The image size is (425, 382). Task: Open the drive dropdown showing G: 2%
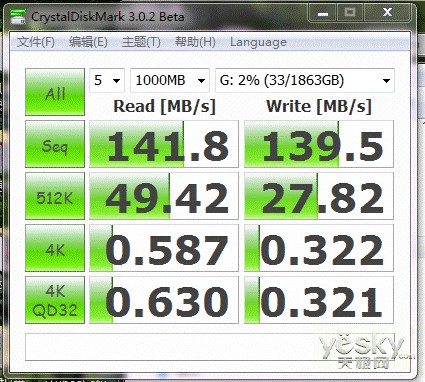pyautogui.click(x=305, y=80)
